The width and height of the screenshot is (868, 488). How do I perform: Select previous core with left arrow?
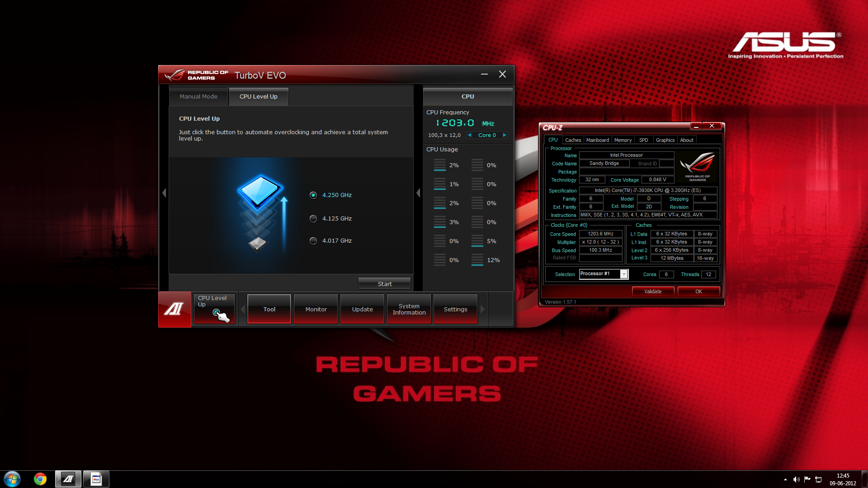(x=470, y=135)
